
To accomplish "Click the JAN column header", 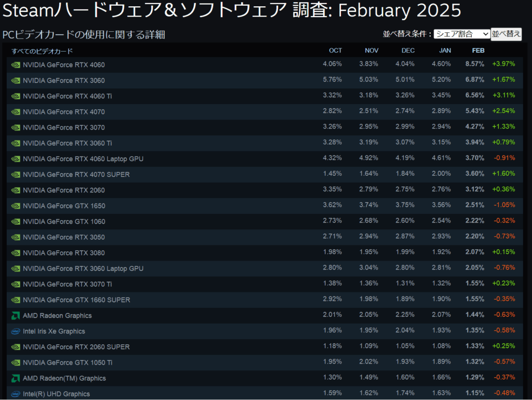I will point(445,50).
